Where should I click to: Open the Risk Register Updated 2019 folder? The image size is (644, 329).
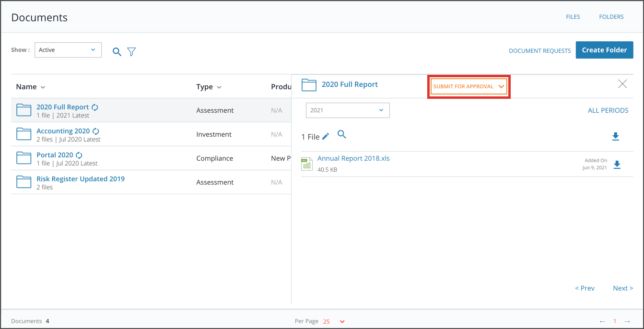[x=81, y=179]
